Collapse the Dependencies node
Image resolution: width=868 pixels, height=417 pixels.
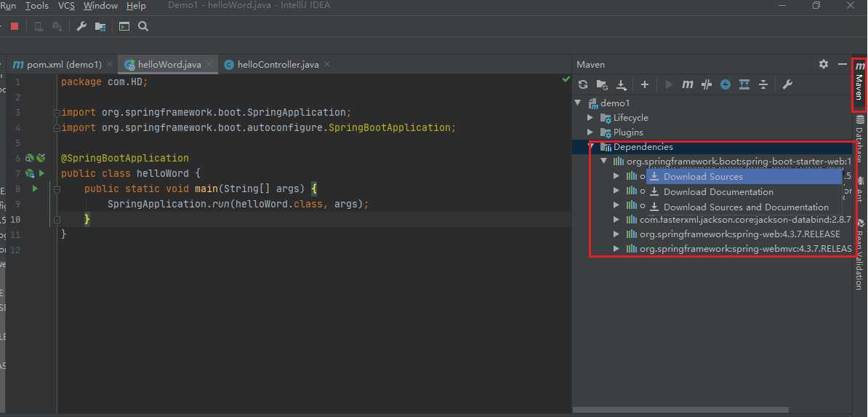coord(590,147)
